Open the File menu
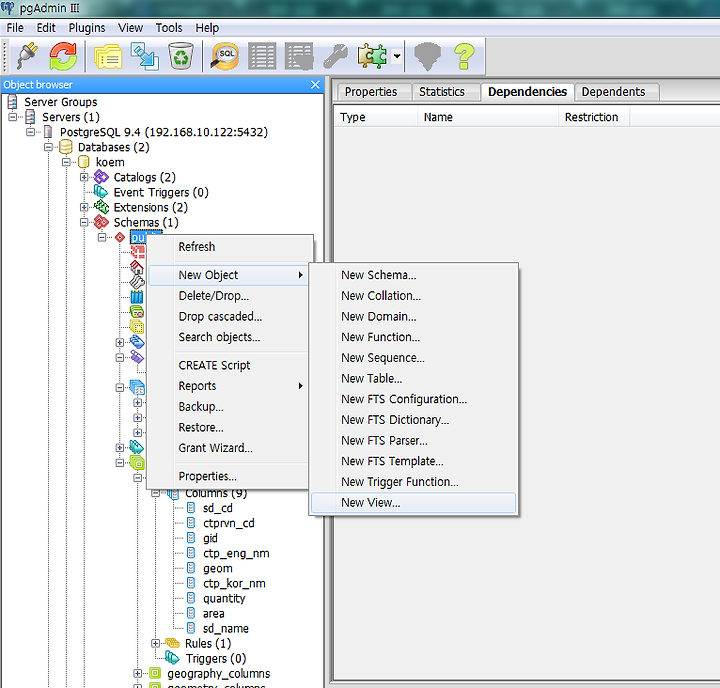 click(x=15, y=28)
